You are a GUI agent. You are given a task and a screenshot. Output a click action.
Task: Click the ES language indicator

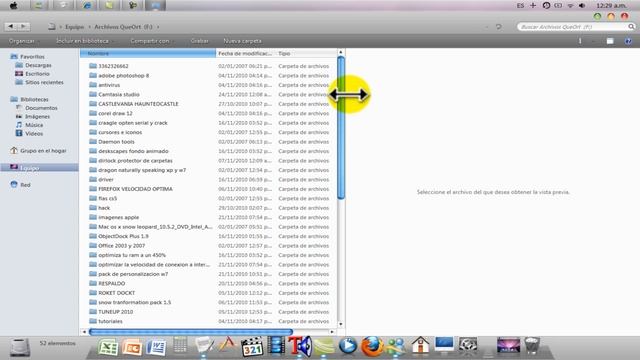tap(520, 6)
